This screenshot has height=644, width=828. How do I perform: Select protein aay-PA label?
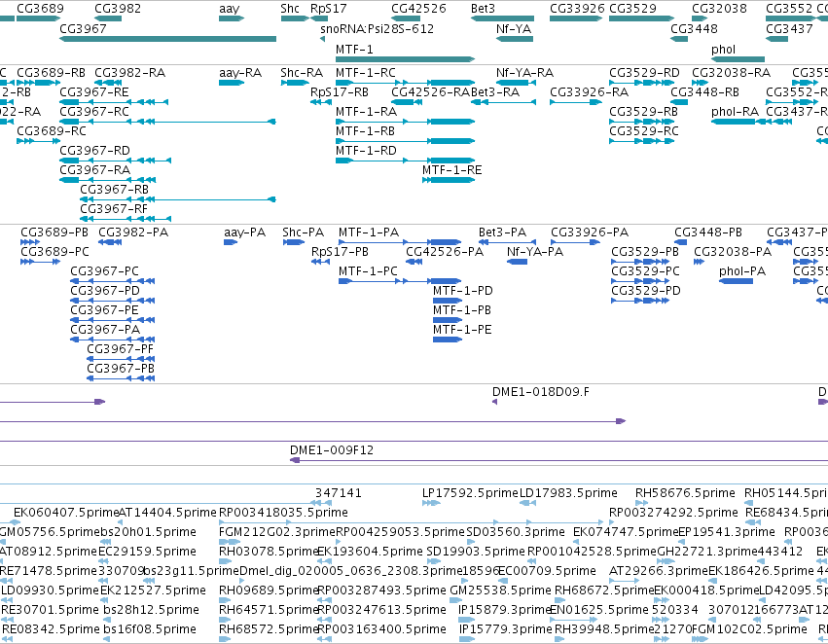point(244,233)
